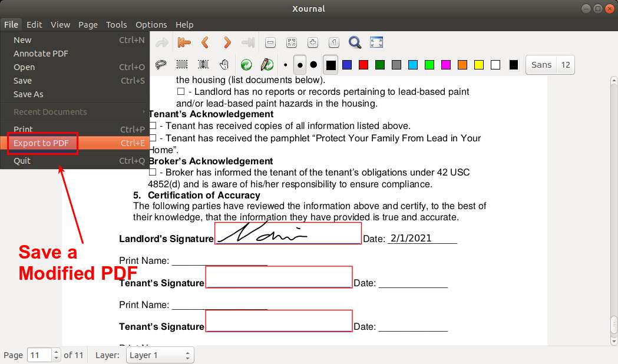The image size is (618, 364).
Task: Toggle fullscreen mode icon
Action: click(x=376, y=42)
